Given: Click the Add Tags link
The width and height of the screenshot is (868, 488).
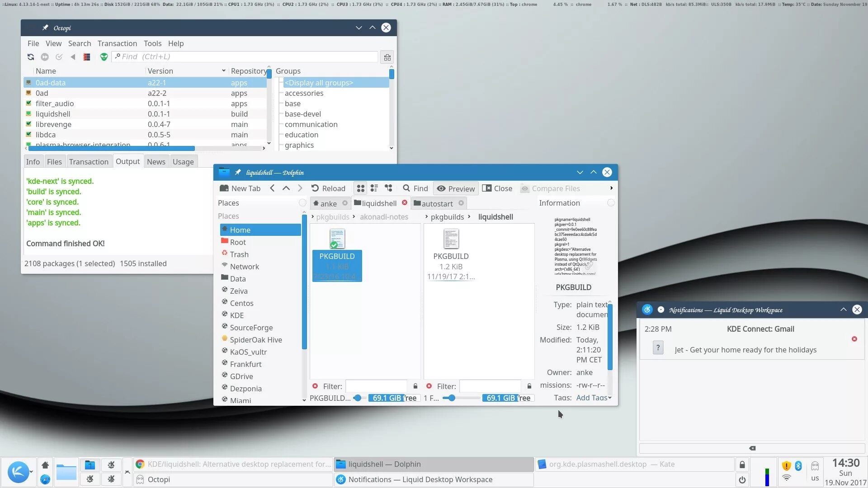Looking at the screenshot, I should pyautogui.click(x=591, y=398).
